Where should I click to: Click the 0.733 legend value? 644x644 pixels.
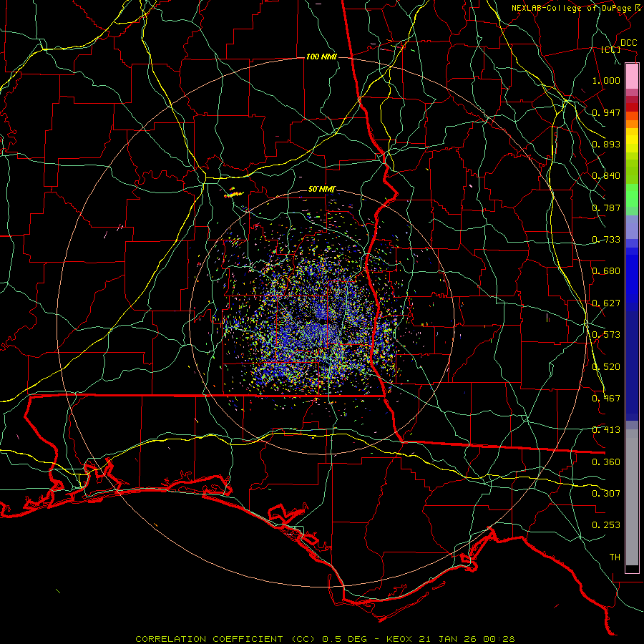click(x=606, y=240)
